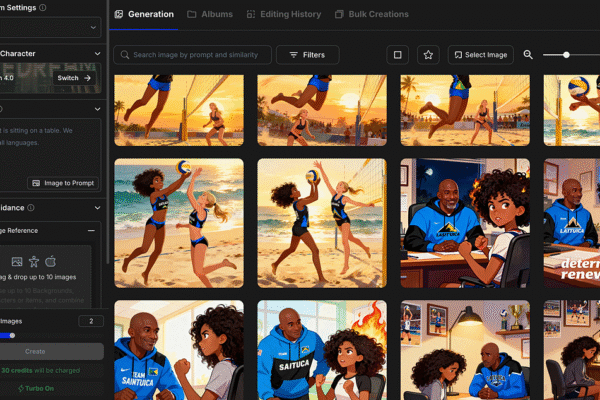Switch to the Generation tab

[x=145, y=15]
